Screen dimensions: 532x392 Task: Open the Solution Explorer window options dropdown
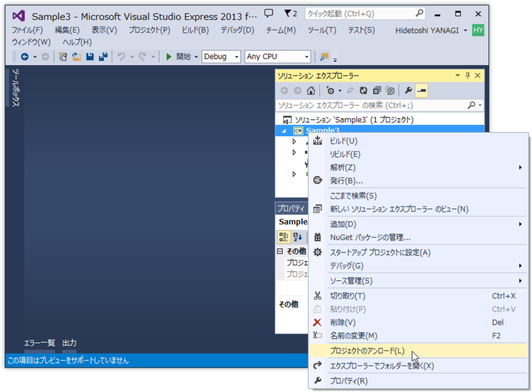coord(458,75)
